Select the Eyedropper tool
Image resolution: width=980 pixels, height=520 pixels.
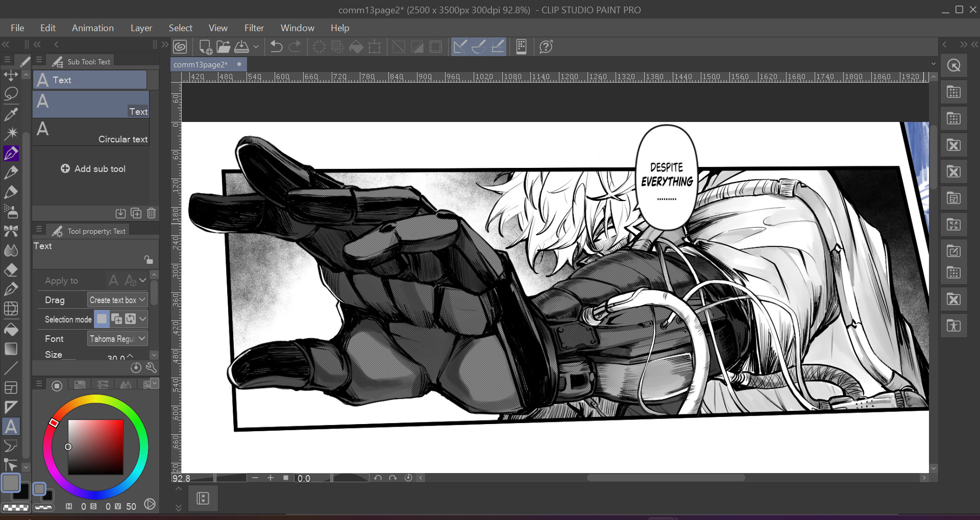[11, 114]
